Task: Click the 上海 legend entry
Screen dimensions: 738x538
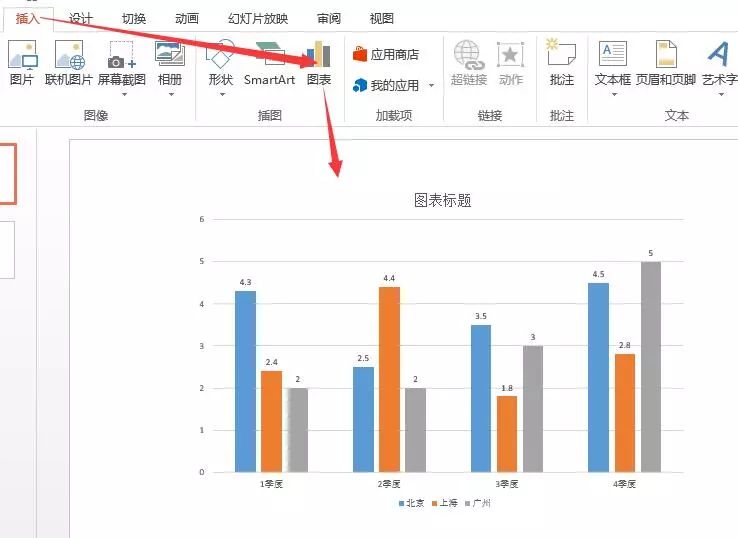Action: (x=445, y=503)
